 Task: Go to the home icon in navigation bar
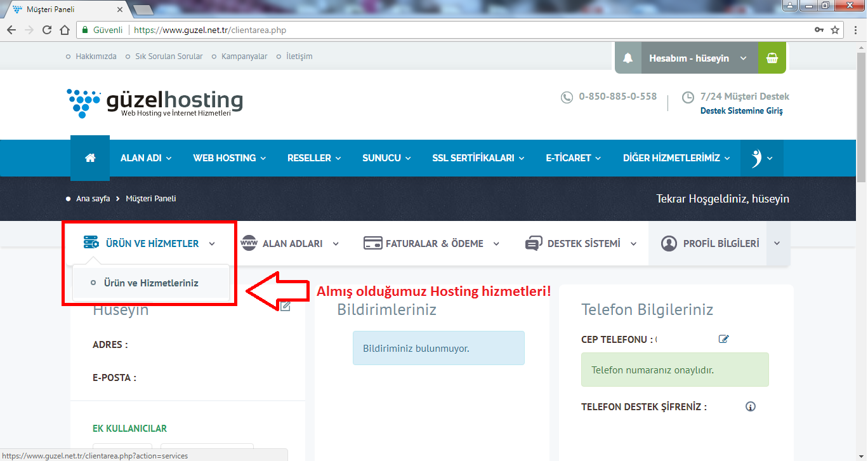pyautogui.click(x=90, y=158)
